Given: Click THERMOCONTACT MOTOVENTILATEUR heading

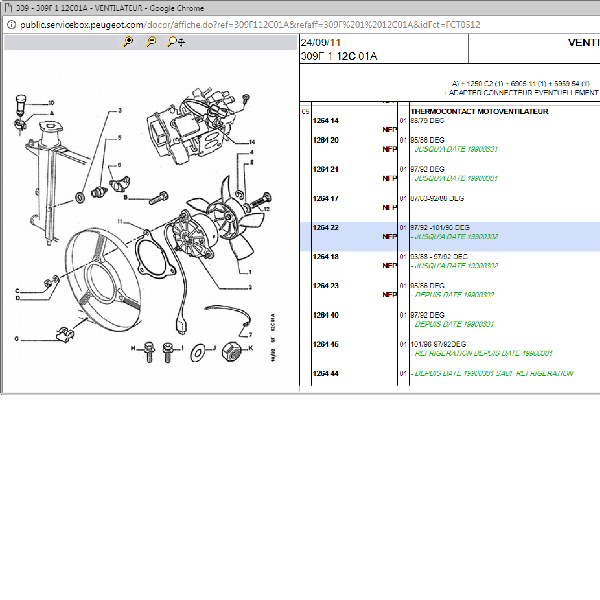Looking at the screenshot, I should coord(479,111).
